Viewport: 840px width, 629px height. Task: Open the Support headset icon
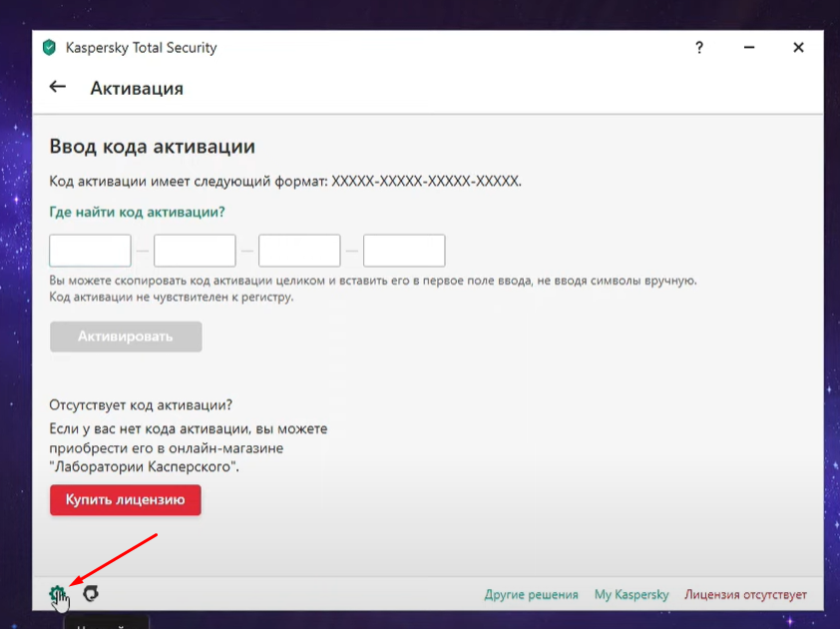(91, 594)
